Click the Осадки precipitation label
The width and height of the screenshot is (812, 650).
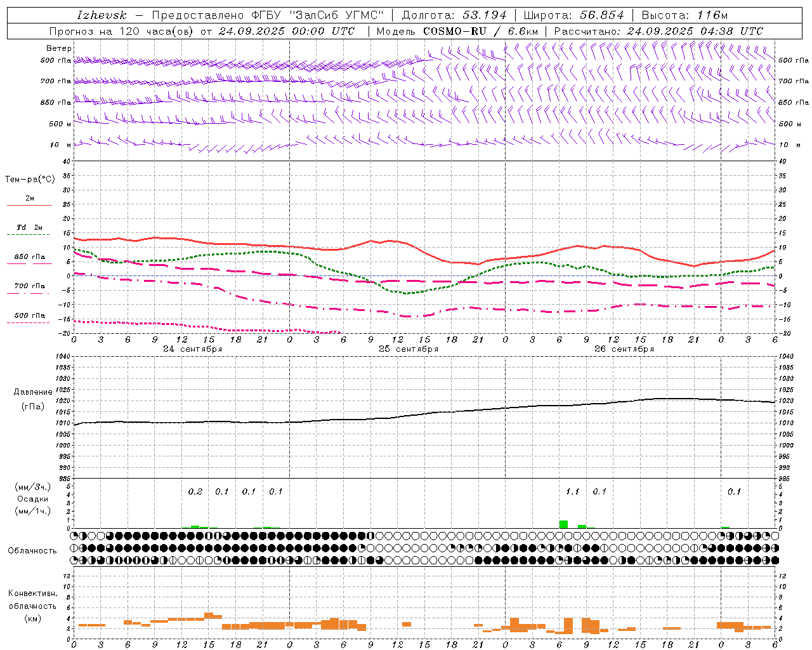point(33,499)
